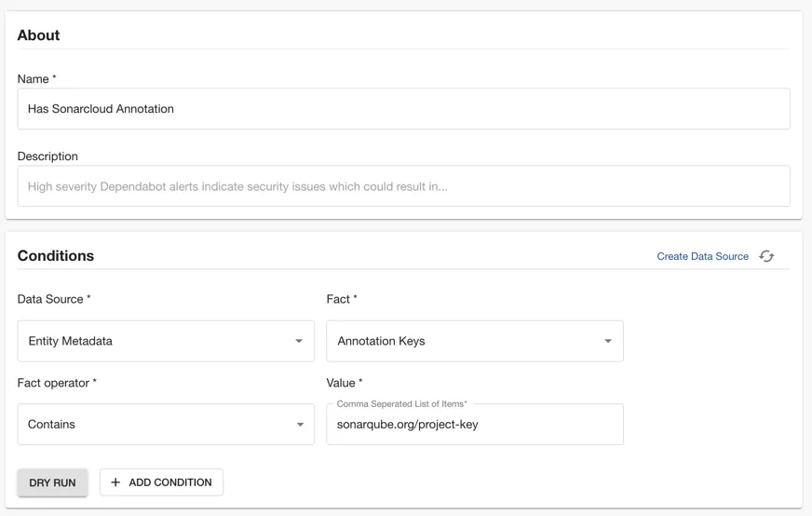Click the Fact operator dropdown arrow
812x516 pixels.
click(x=300, y=425)
